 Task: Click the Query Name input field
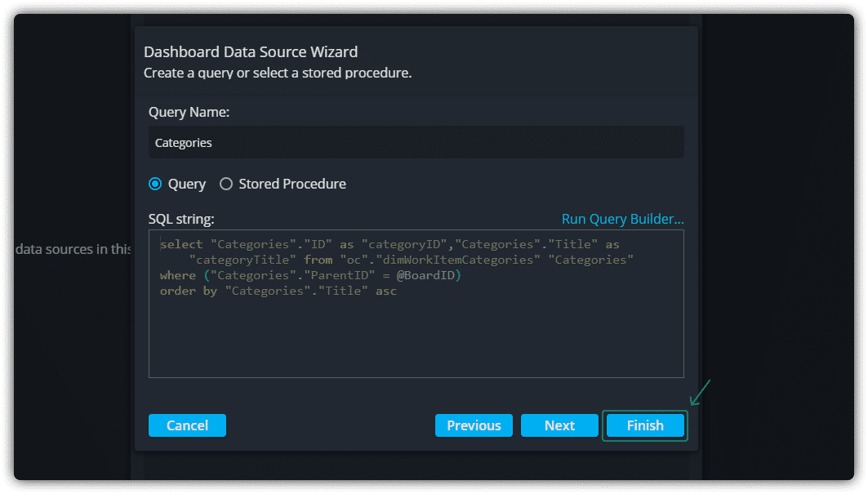[416, 142]
